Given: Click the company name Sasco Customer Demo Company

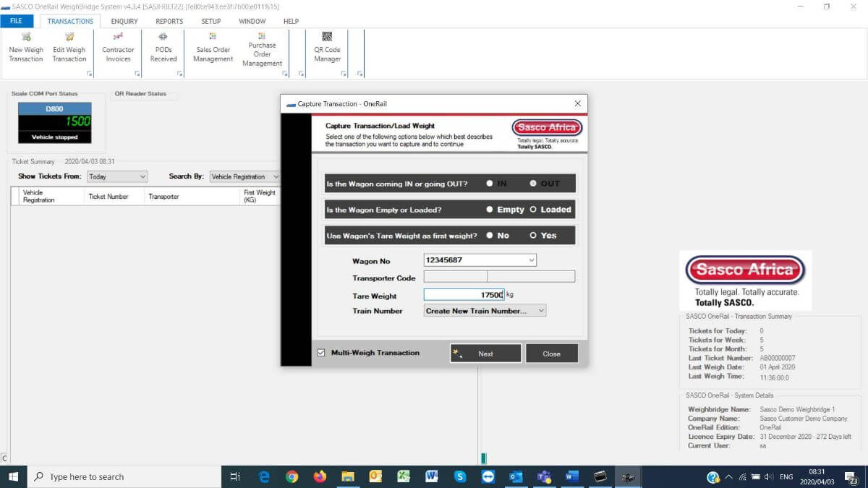Looking at the screenshot, I should click(x=804, y=419).
